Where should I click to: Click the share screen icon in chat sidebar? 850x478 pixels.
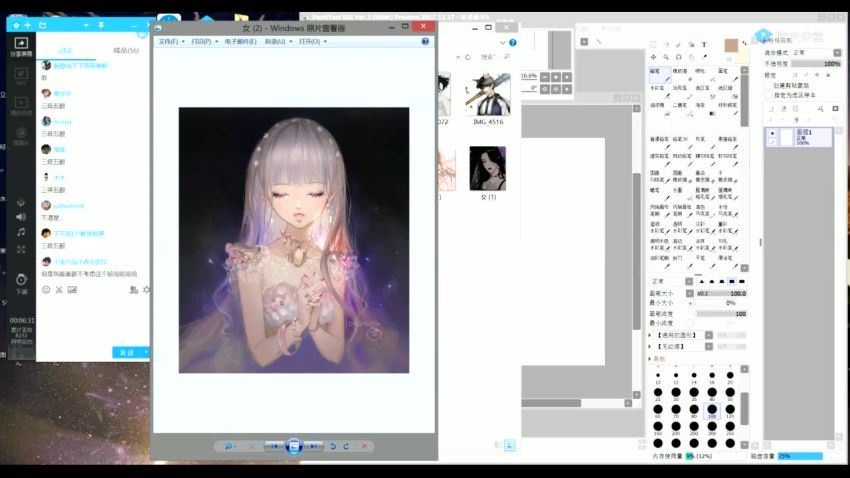pyautogui.click(x=21, y=43)
